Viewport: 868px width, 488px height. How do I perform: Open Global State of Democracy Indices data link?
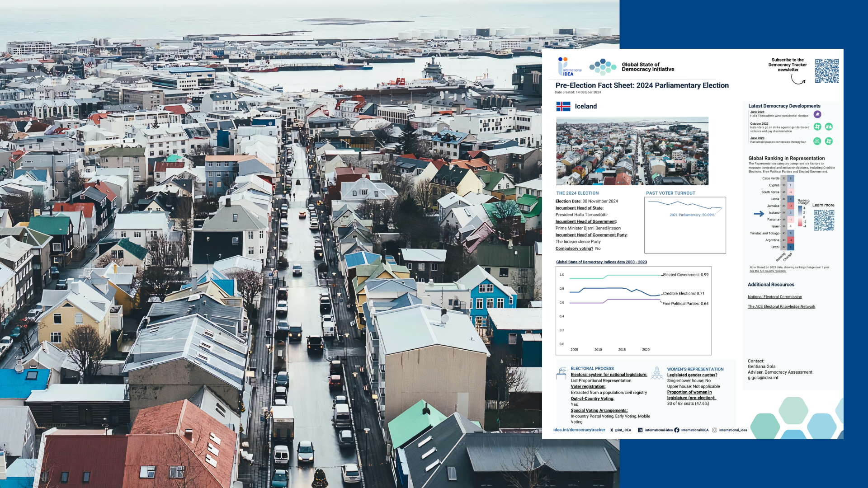(601, 262)
